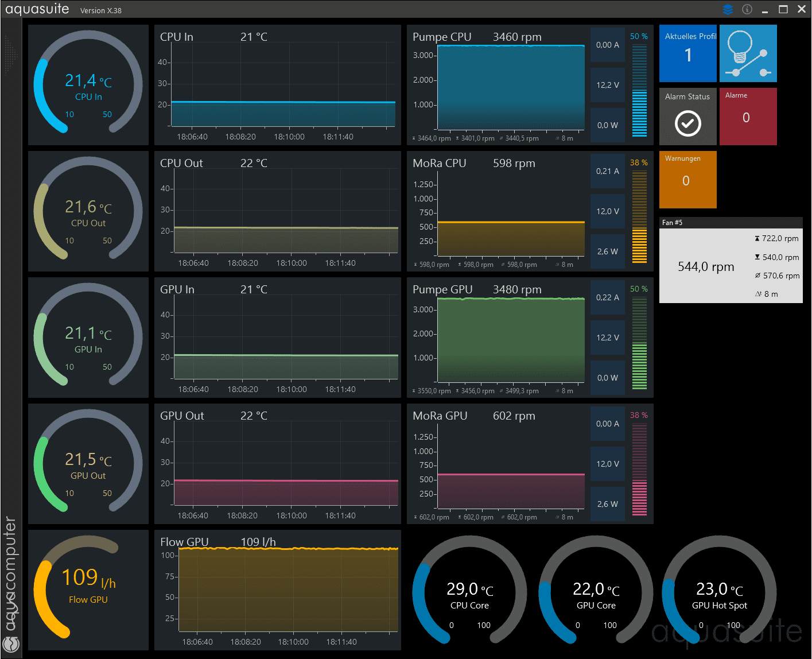The width and height of the screenshot is (812, 659).
Task: Click the Alarm Status checkmark icon
Action: (x=687, y=123)
